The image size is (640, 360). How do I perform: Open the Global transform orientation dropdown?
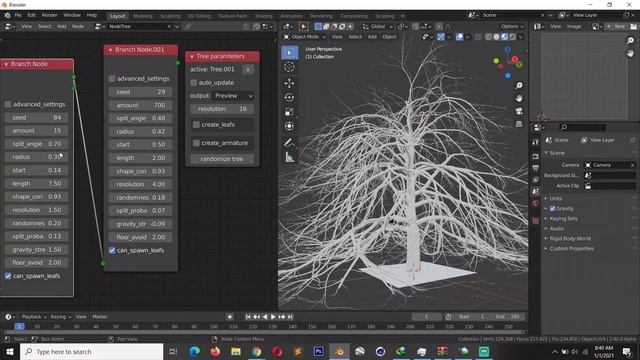(378, 27)
